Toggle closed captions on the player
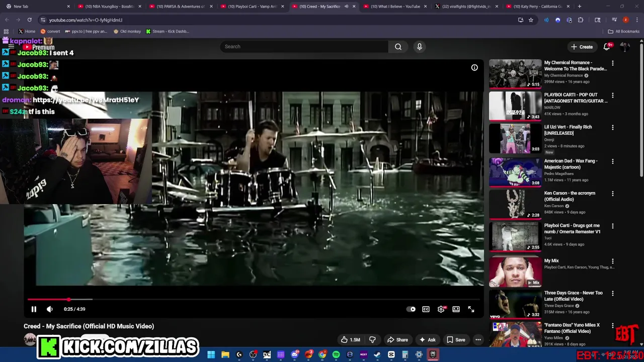 point(426,309)
